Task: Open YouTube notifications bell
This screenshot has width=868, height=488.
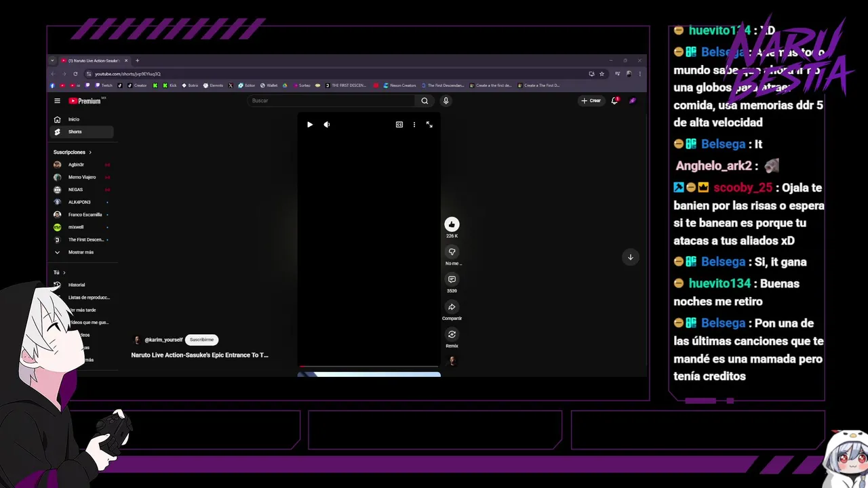Action: point(615,100)
